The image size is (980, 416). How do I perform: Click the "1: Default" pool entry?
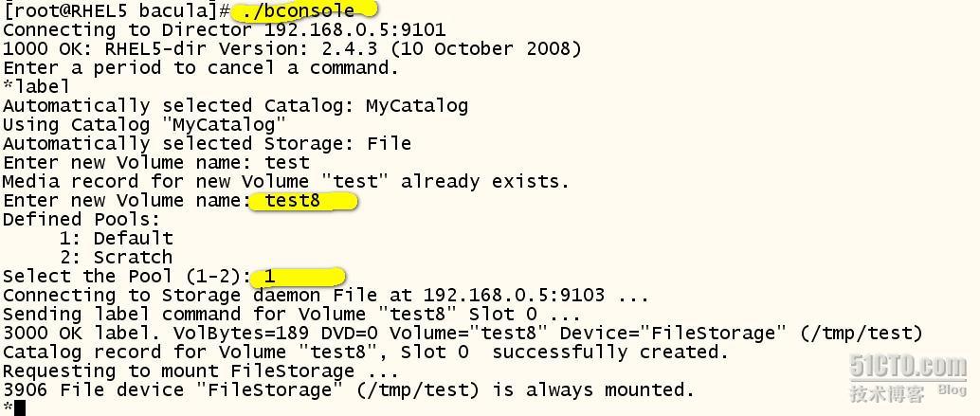tap(116, 238)
